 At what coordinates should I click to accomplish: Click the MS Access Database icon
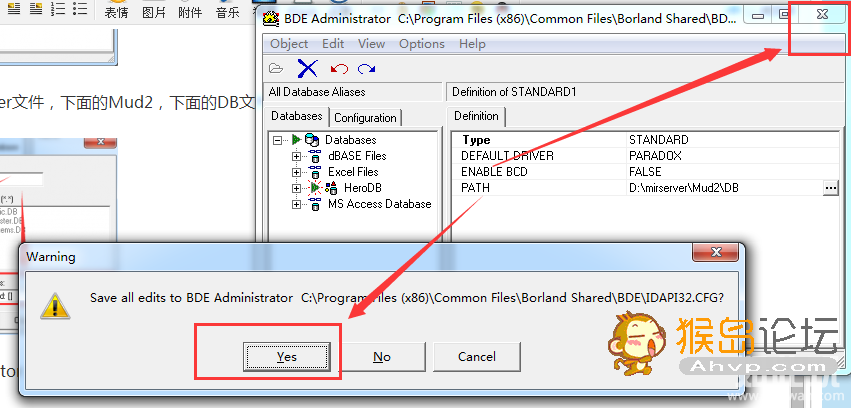[x=314, y=205]
